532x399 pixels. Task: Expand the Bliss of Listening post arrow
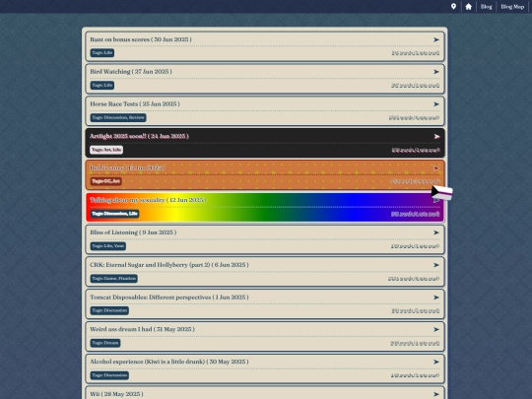click(x=436, y=233)
